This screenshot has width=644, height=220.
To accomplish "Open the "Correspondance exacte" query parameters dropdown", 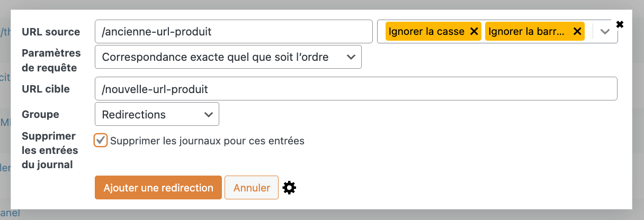I will (x=228, y=57).
